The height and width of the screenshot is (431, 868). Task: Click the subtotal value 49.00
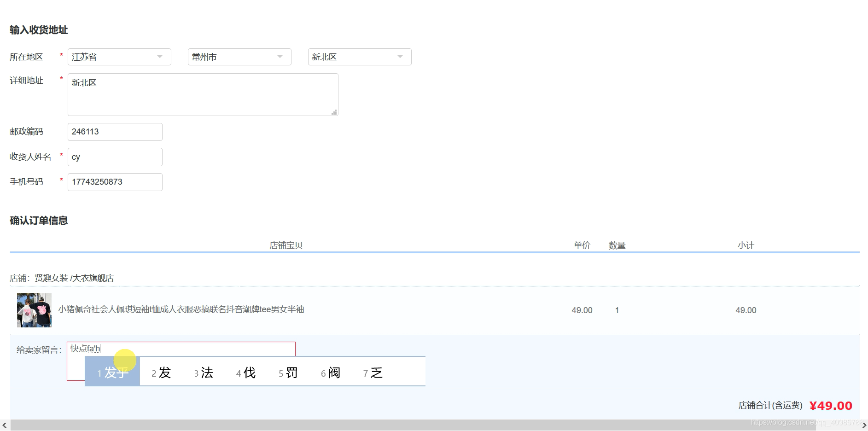point(746,310)
